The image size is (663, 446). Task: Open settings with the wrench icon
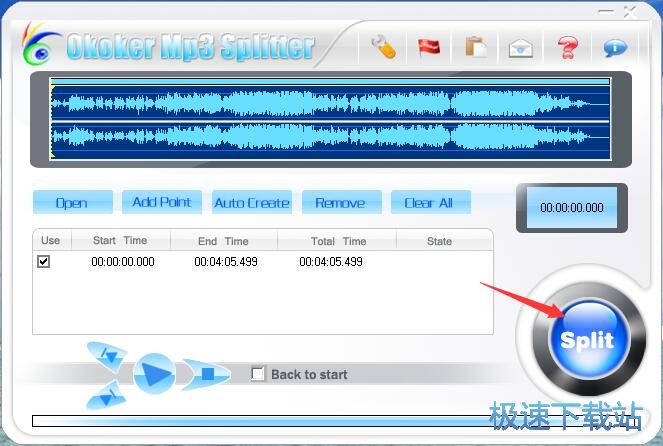coord(383,47)
